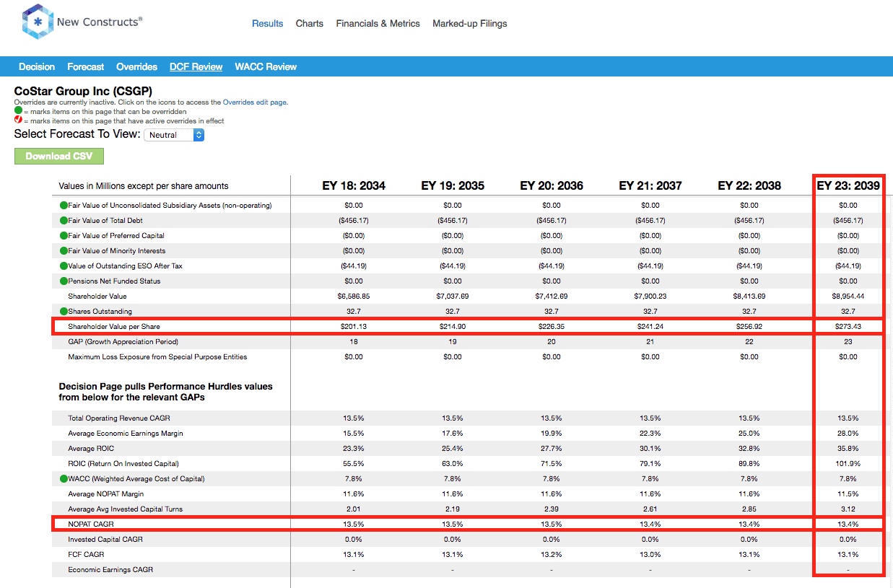Viewport: 893px width, 588px height.
Task: Click the Total Operating Revenue CAGR label
Action: point(119,418)
